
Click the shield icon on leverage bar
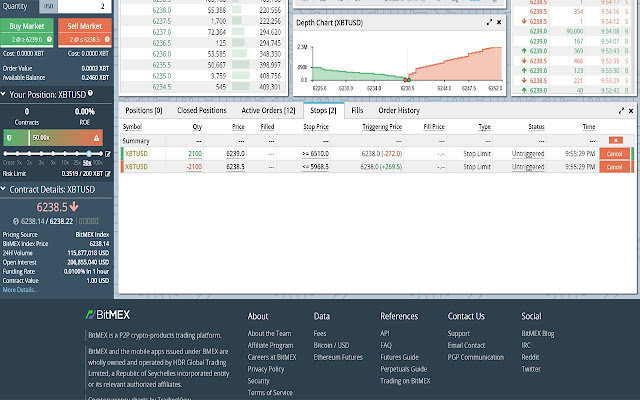(x=10, y=138)
